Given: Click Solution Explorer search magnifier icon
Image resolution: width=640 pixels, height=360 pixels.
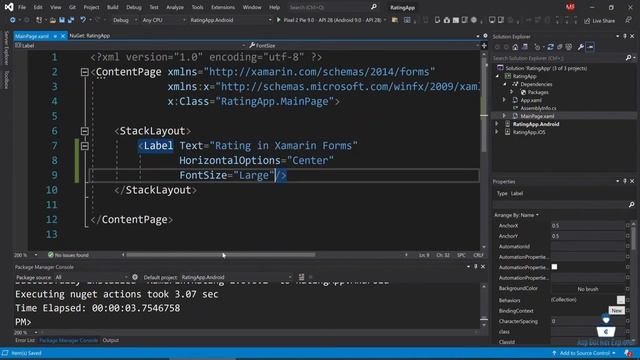Looking at the screenshot, I should point(629,58).
